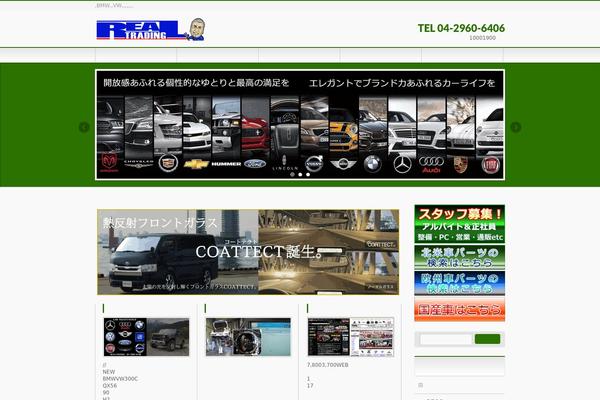600x400 pixels.
Task: Open the スタッフ募集 staff recruiting banner
Action: click(460, 224)
